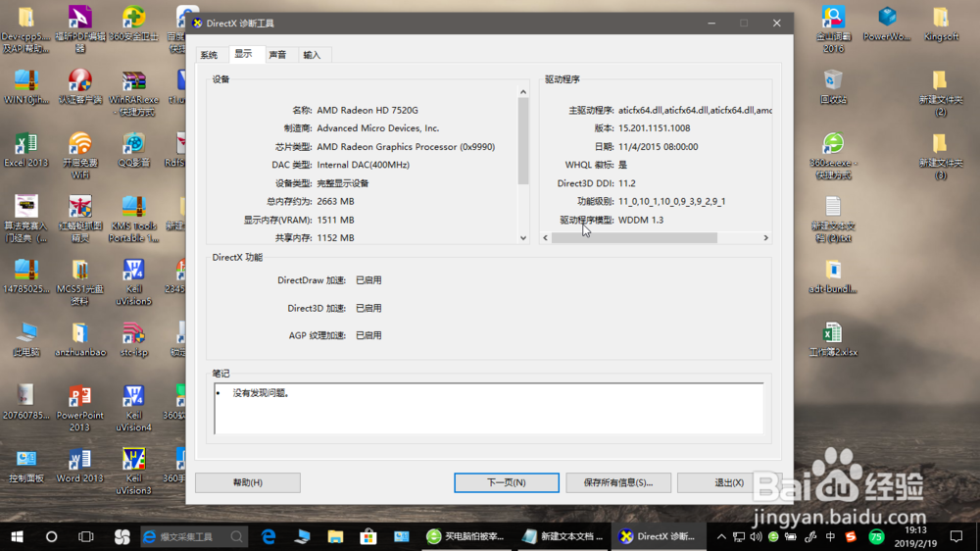Click the 帮助(H) button
Image resolution: width=980 pixels, height=551 pixels.
click(x=248, y=482)
